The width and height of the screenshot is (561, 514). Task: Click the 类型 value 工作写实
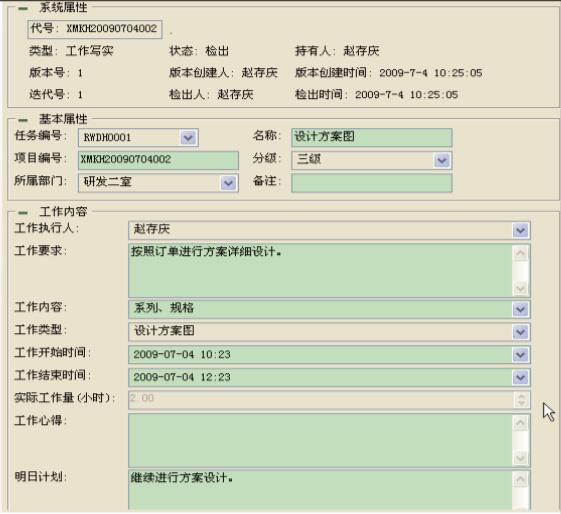point(89,51)
